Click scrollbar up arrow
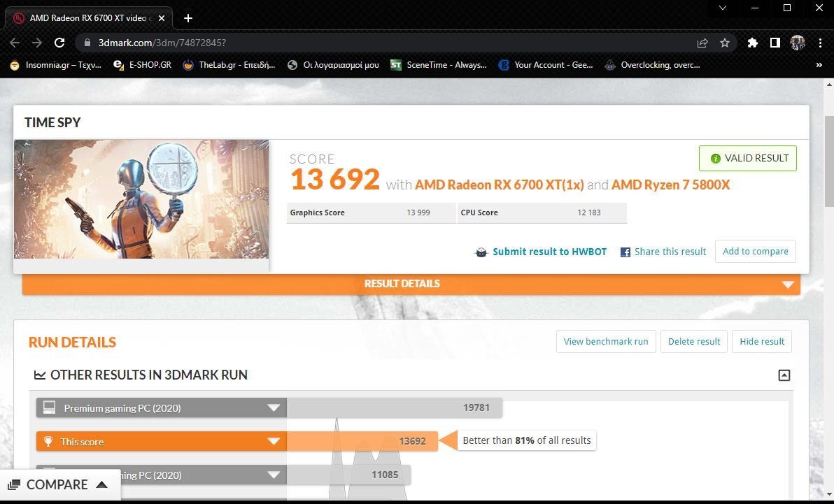 828,85
